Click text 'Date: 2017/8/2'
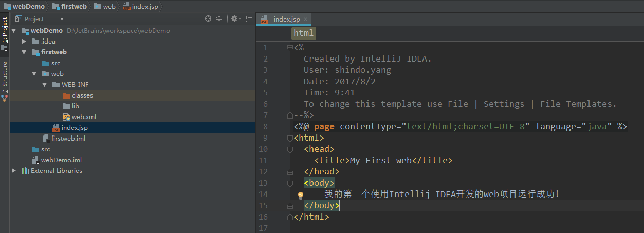 click(339, 81)
